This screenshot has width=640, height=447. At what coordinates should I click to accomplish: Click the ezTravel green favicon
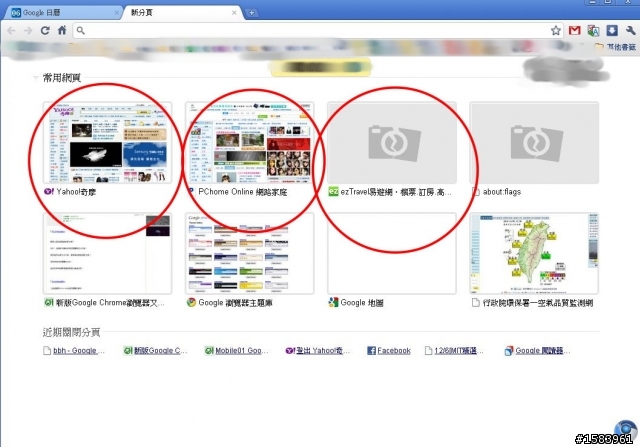coord(333,191)
